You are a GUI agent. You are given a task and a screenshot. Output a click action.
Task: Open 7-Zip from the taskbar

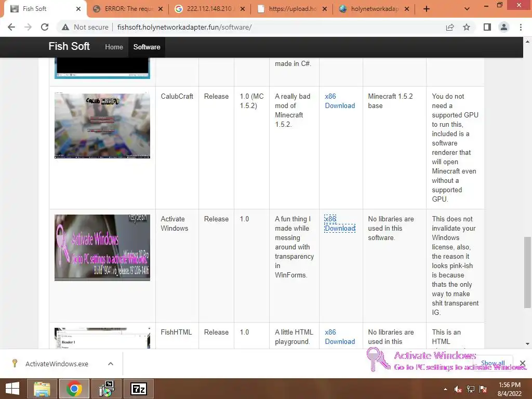(x=139, y=389)
